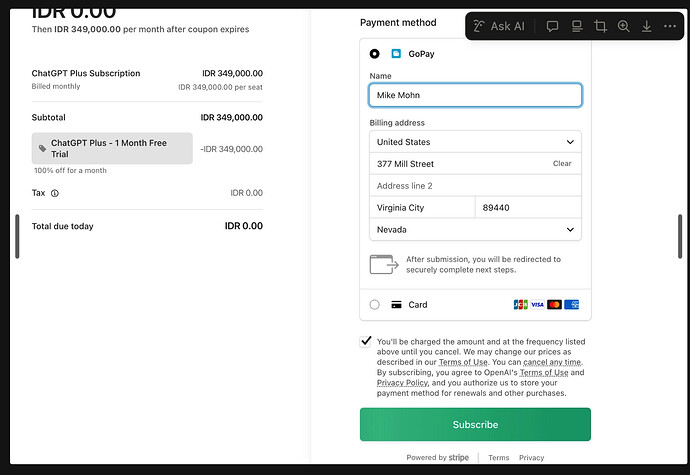
Task: Open the first Terms of Use link
Action: 463,362
